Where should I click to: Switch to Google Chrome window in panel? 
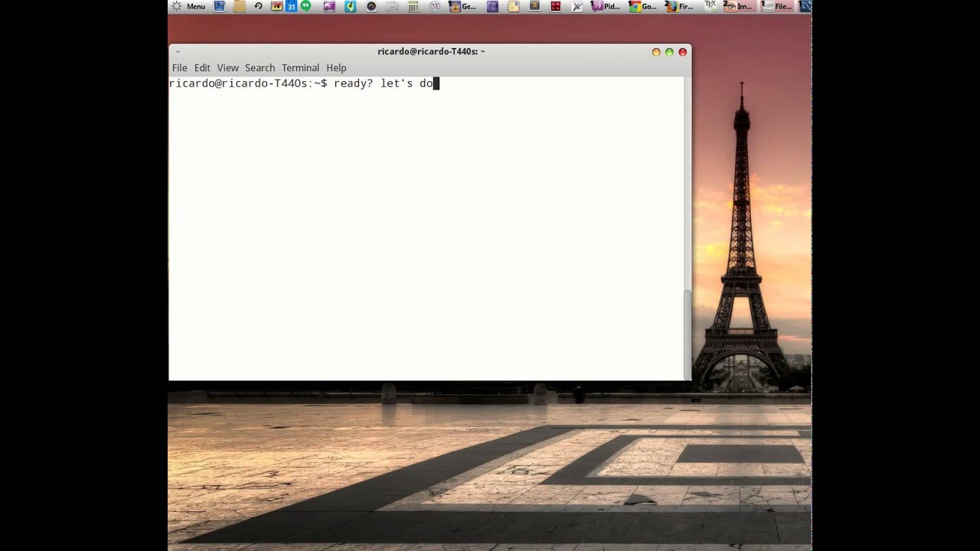[x=642, y=6]
